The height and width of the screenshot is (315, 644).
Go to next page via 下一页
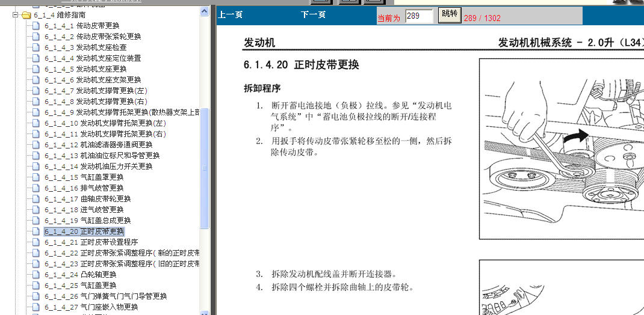tap(313, 15)
